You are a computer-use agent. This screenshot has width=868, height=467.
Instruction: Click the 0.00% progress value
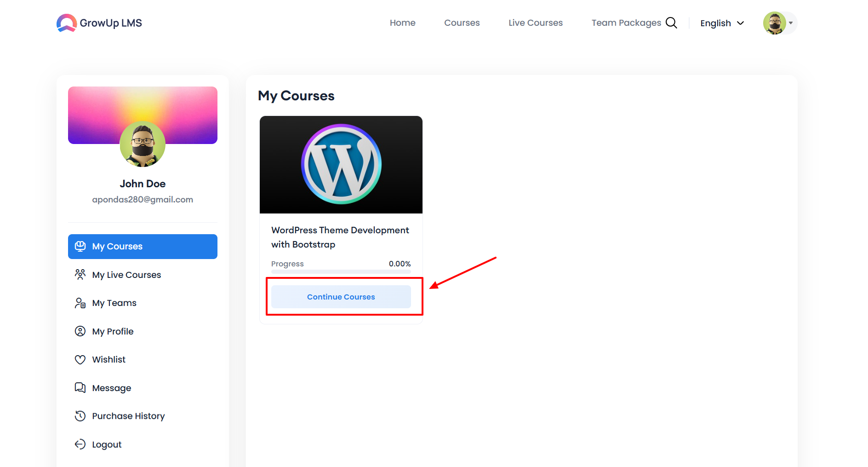click(x=400, y=264)
